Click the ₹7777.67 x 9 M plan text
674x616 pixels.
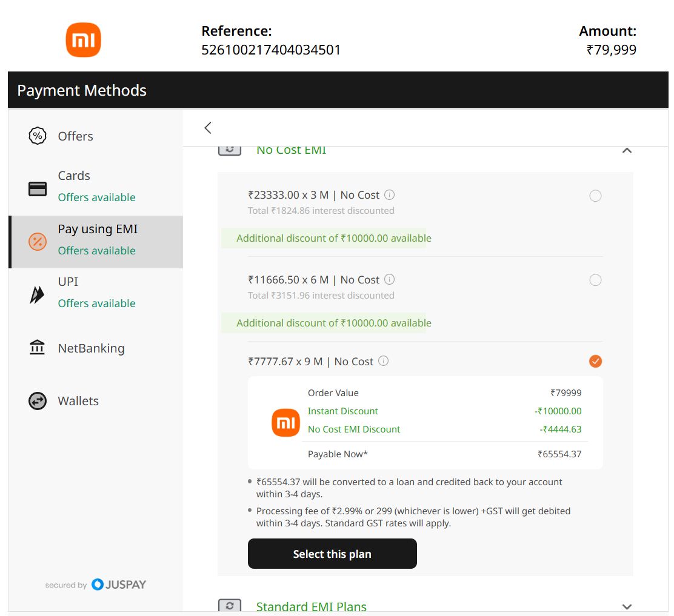coord(311,362)
